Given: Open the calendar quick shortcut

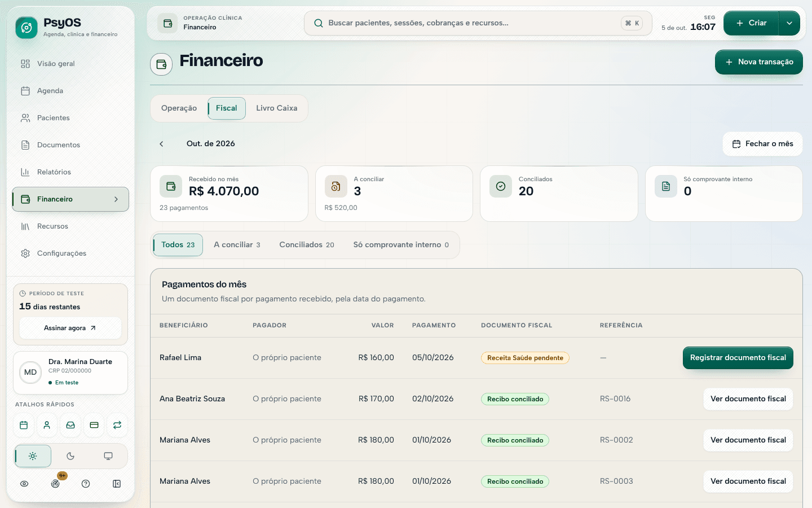Looking at the screenshot, I should (x=24, y=425).
